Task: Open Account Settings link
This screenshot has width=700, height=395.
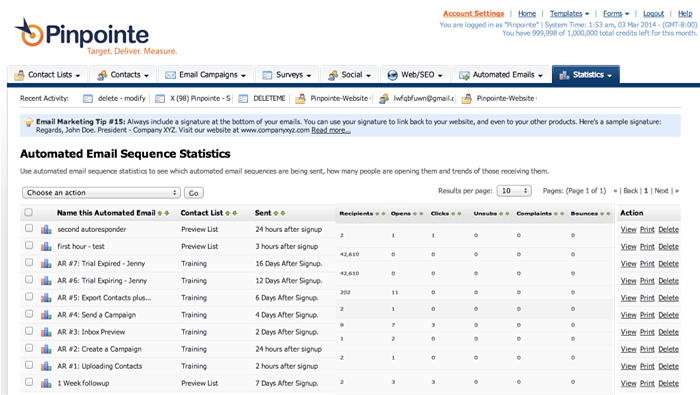Action: (x=473, y=14)
